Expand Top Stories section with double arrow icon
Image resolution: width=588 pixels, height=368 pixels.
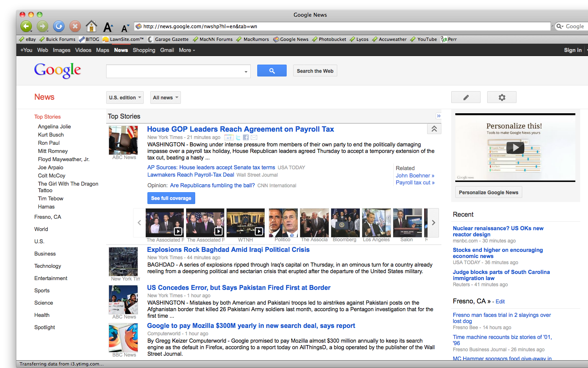coord(439,116)
